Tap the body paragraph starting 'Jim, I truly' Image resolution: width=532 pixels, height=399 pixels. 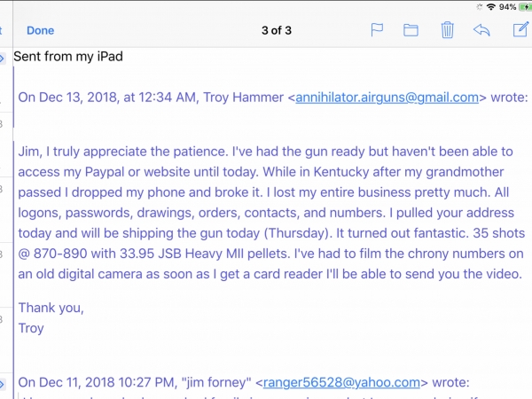pyautogui.click(x=271, y=213)
